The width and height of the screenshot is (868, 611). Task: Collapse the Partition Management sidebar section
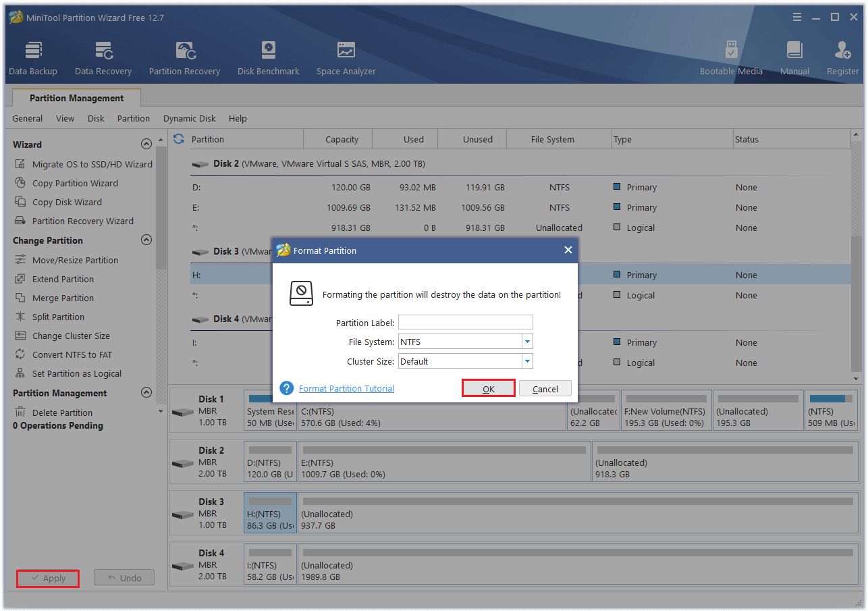coord(146,393)
